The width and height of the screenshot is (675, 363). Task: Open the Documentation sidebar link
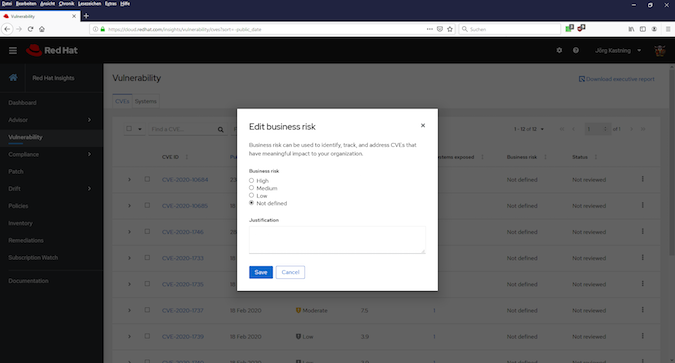coord(28,281)
